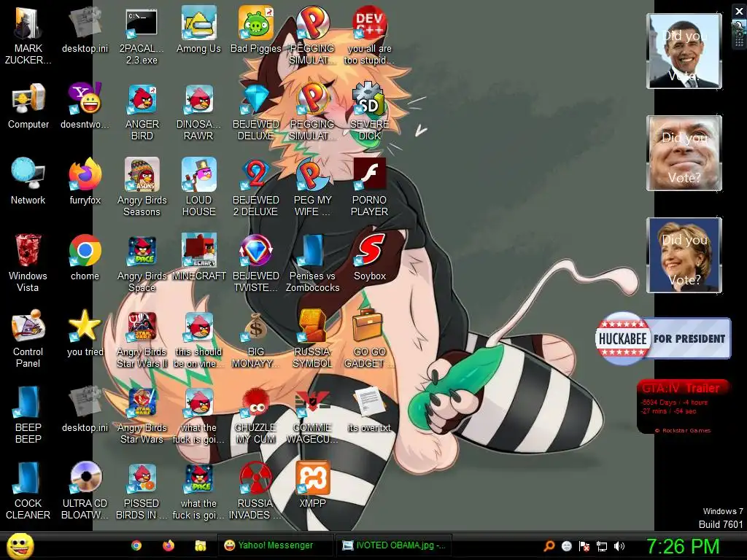Select the Angry Birds Star Wars shortcut

[142, 414]
